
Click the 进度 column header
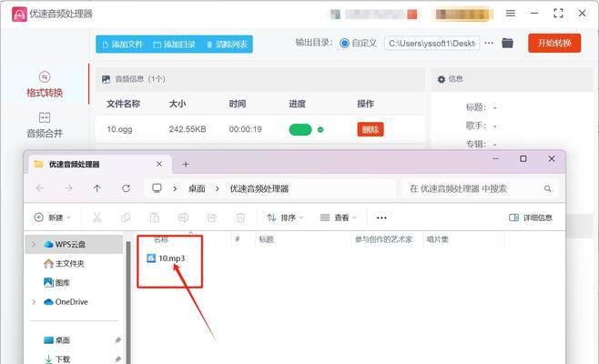tap(297, 104)
